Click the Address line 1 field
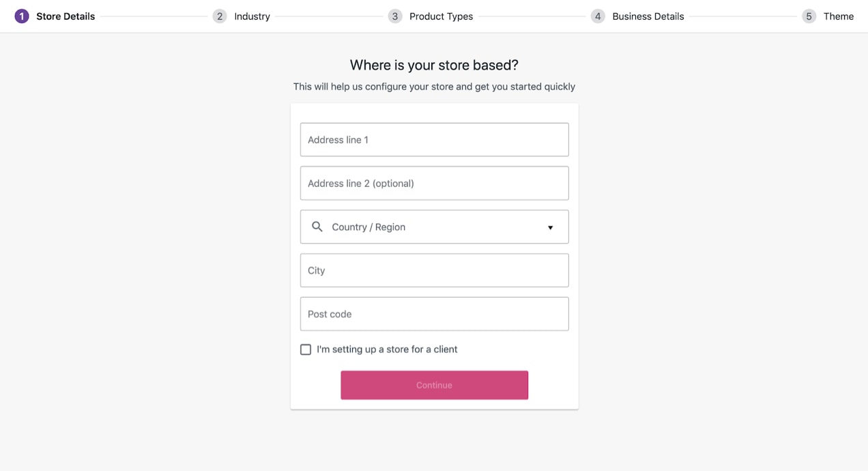This screenshot has width=868, height=471. [434, 139]
